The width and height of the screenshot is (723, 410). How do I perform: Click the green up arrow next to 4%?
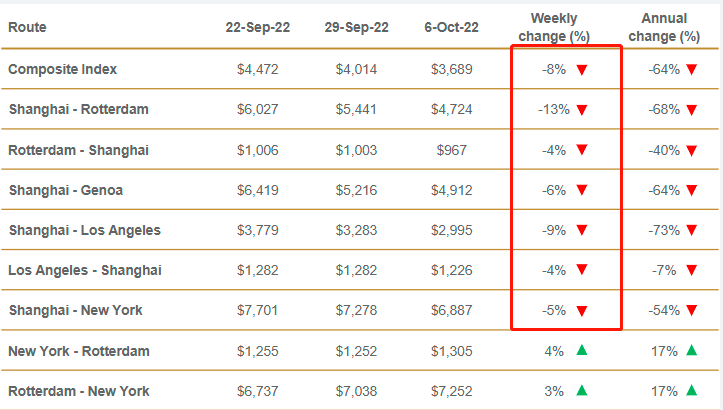pos(582,350)
